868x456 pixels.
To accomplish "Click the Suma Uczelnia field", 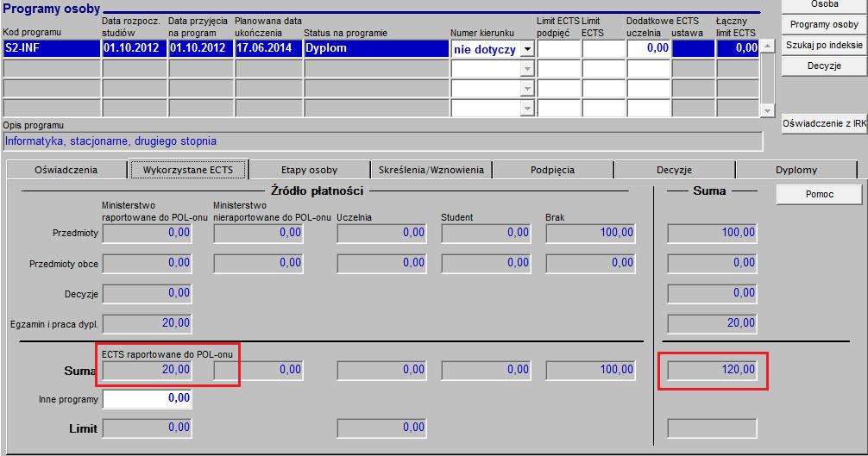I will pos(381,371).
